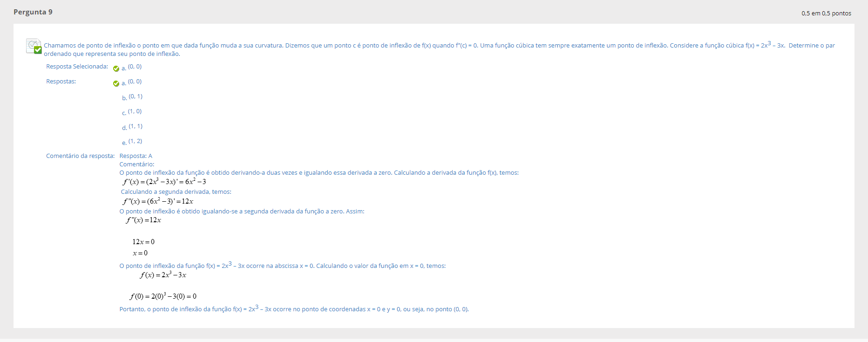Image resolution: width=868 pixels, height=342 pixels.
Task: Click the Comentário da resposta label
Action: coord(80,156)
